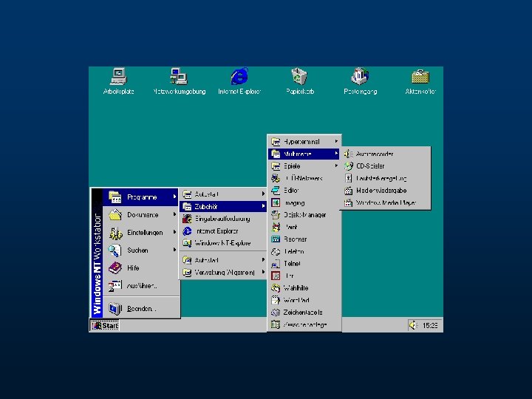Select the Posteingang desktop icon
The image size is (532, 399).
click(360, 81)
